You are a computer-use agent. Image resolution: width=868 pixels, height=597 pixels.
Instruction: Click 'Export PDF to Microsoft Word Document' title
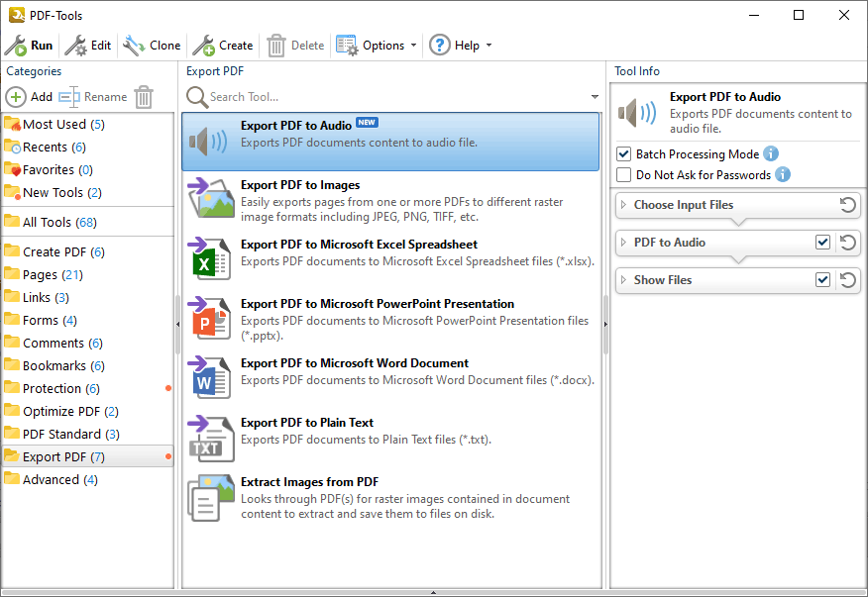[355, 363]
